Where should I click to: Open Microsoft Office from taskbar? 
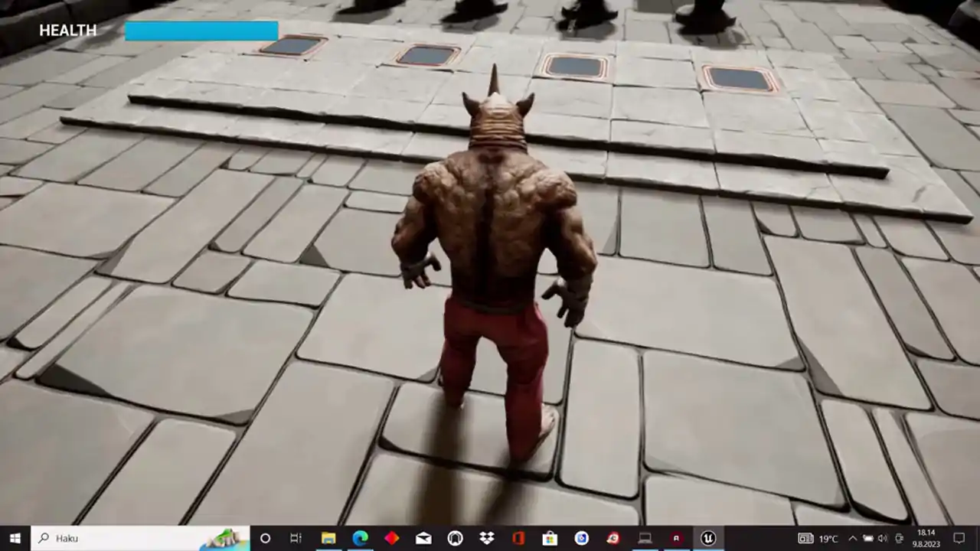coord(518,538)
